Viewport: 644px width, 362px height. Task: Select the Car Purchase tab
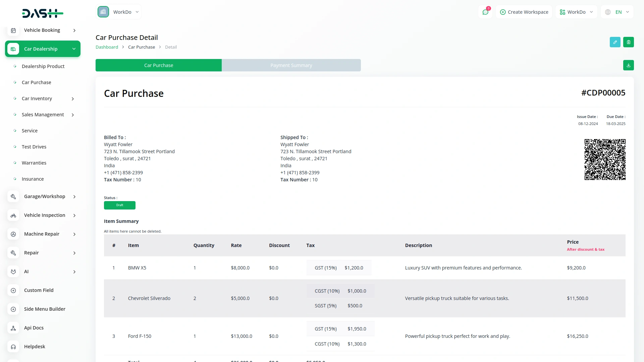coord(159,65)
